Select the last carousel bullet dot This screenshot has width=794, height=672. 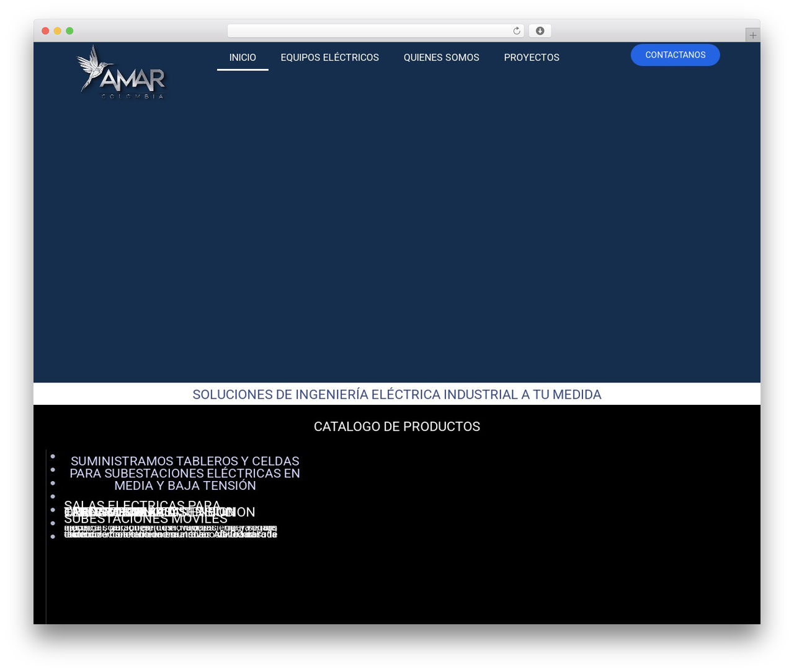(x=53, y=536)
